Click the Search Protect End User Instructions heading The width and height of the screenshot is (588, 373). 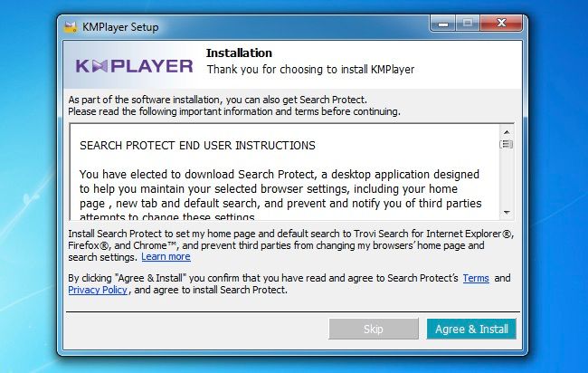197,146
